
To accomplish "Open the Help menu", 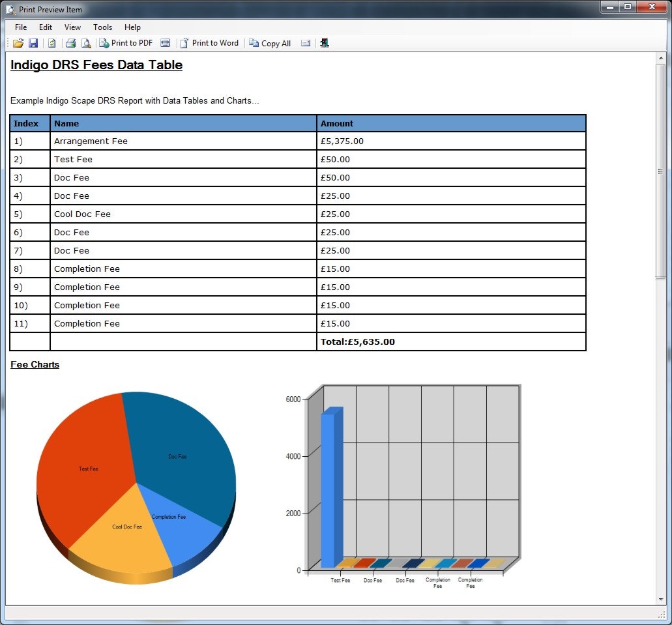I will (x=132, y=27).
